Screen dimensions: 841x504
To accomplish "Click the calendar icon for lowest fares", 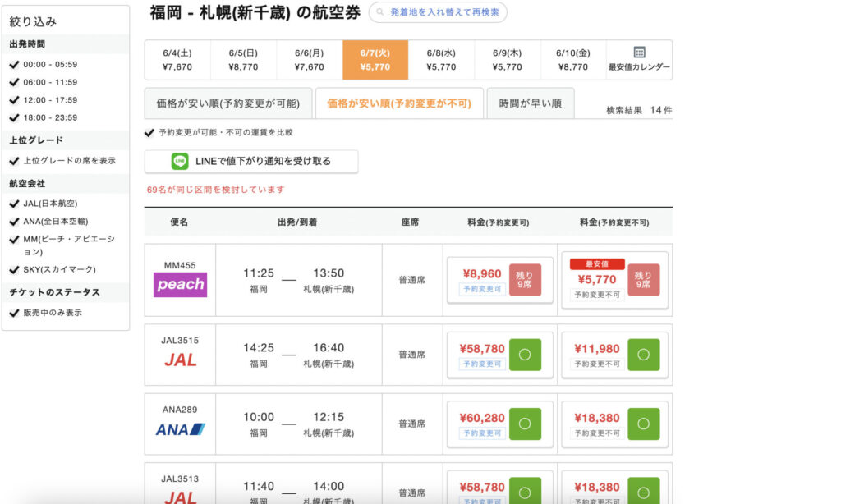I will 639,52.
